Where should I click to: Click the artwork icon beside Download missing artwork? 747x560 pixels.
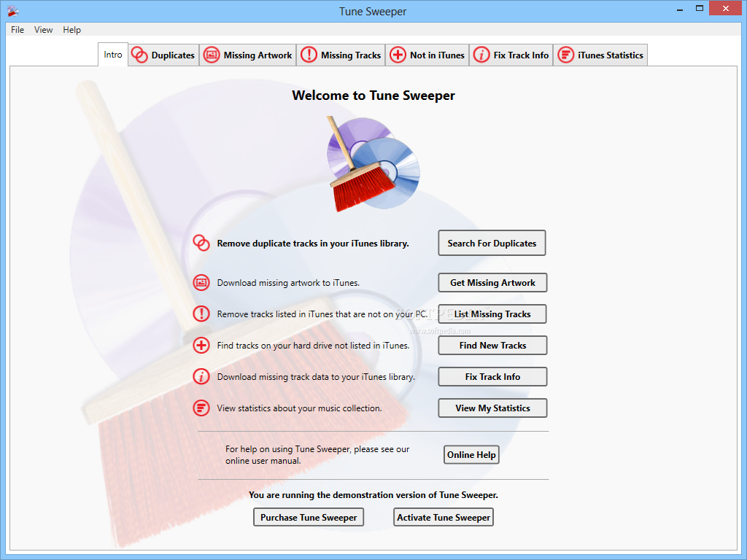(201, 282)
